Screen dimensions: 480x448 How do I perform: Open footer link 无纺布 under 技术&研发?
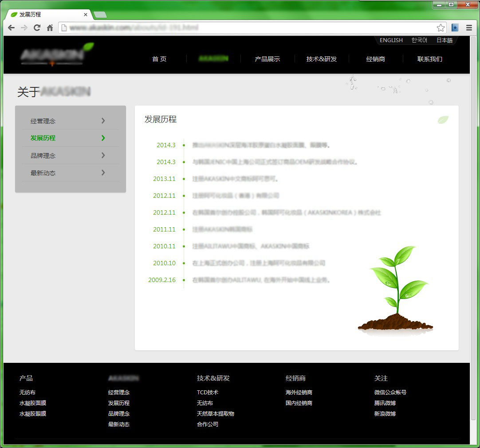(205, 403)
